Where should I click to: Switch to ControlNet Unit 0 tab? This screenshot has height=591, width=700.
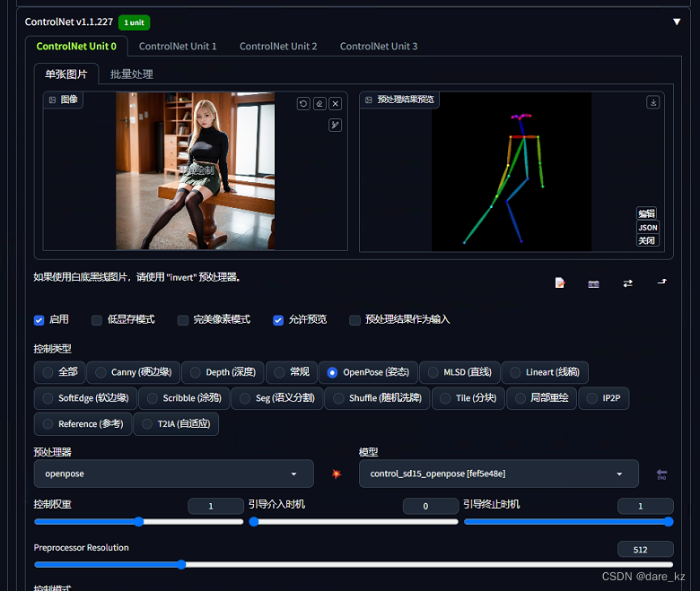(76, 47)
